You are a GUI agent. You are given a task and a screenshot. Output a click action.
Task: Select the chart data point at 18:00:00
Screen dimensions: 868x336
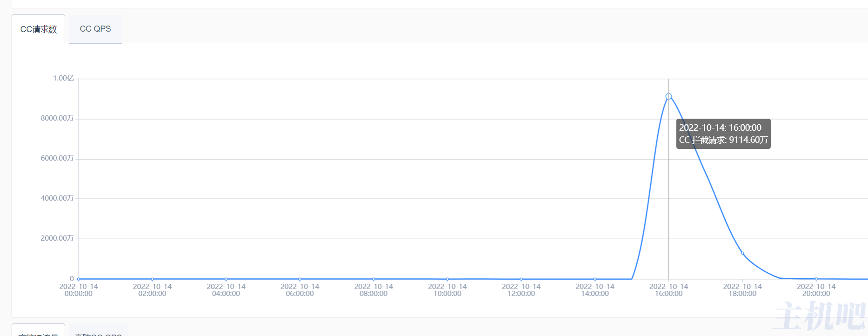pos(742,253)
